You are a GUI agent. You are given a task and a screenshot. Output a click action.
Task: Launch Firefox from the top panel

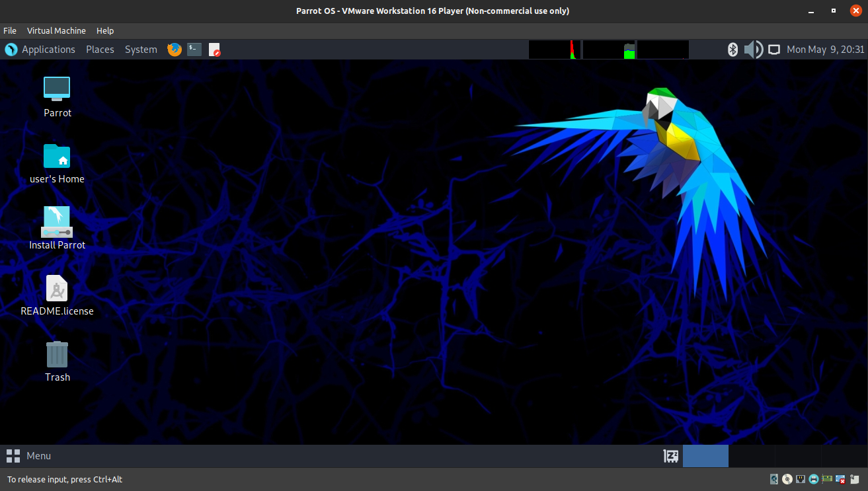coord(175,50)
